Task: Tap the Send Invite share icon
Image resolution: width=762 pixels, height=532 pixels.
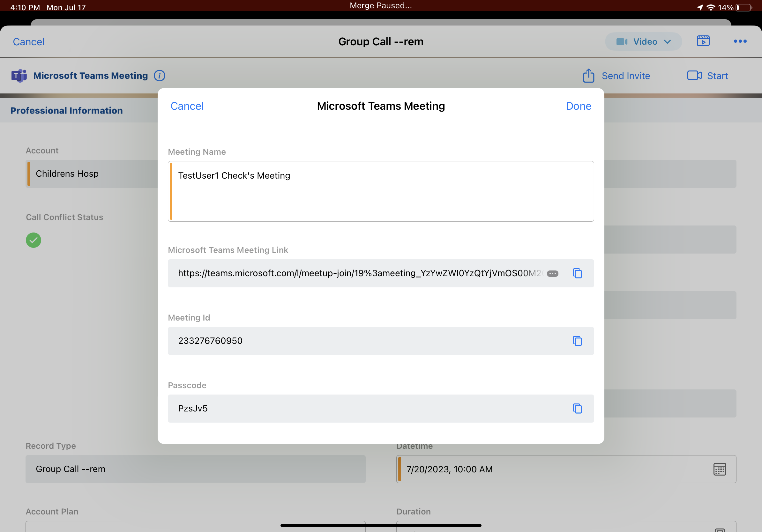Action: [588, 76]
